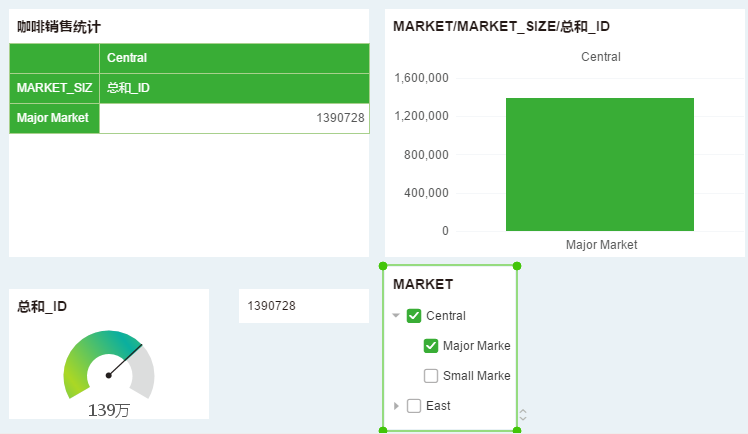Click the 1390728 value cell in table
This screenshot has width=748, height=434.
coord(234,118)
